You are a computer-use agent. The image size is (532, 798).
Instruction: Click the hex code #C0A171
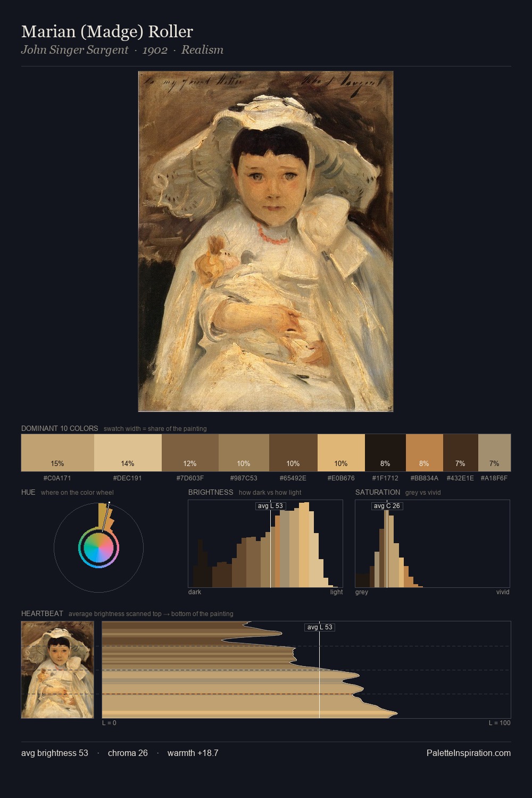tap(57, 478)
